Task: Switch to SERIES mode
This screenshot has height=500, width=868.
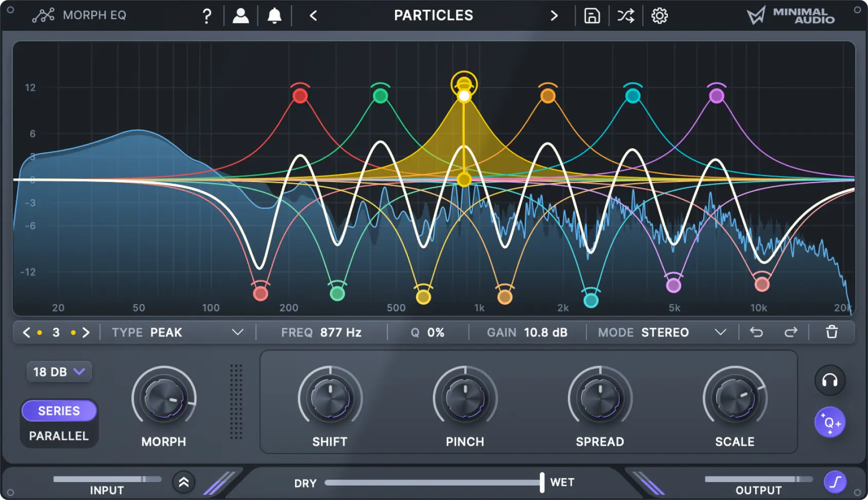Action: coord(59,411)
